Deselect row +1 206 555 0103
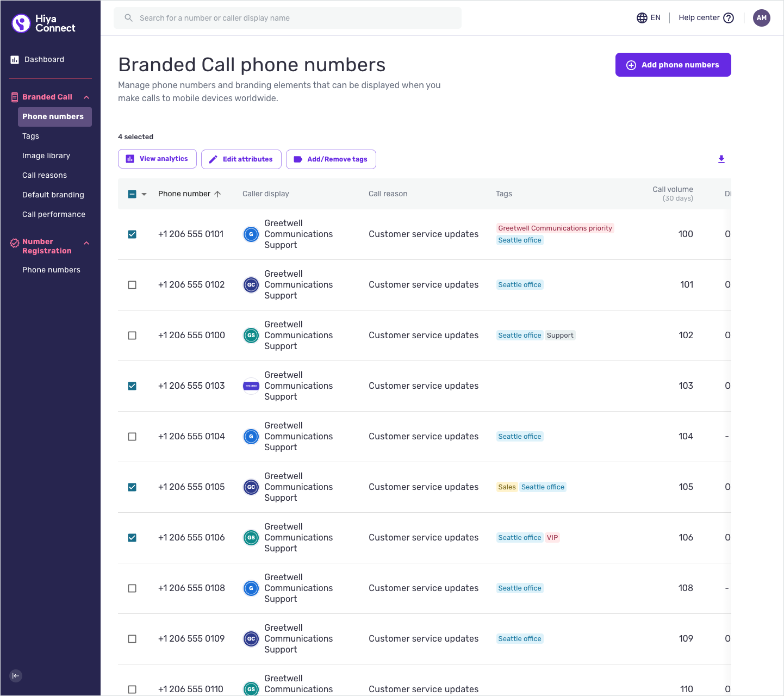Image resolution: width=784 pixels, height=696 pixels. coord(132,386)
